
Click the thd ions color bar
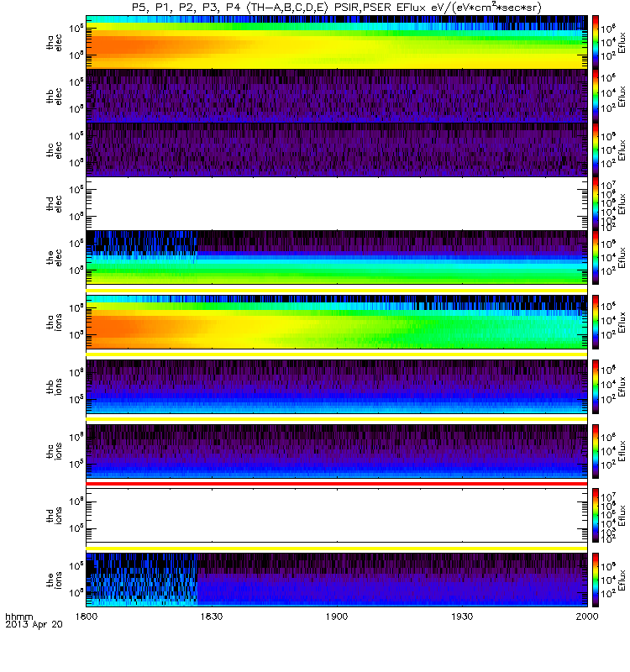click(x=596, y=516)
